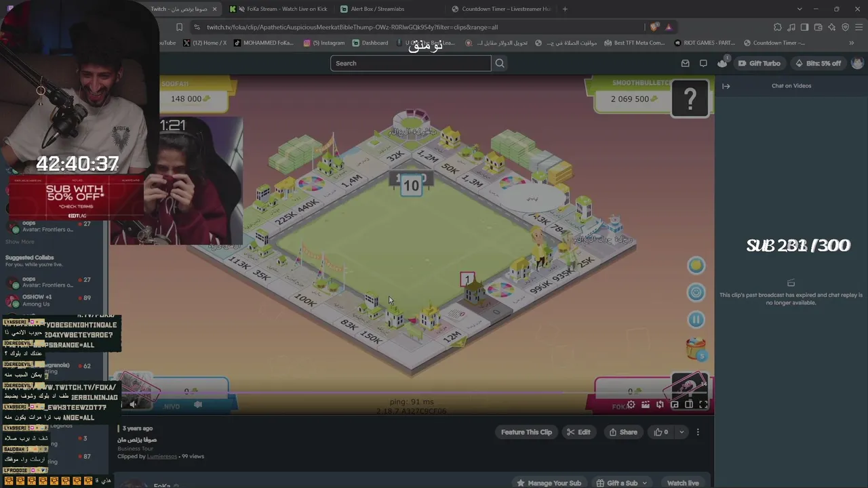This screenshot has height=488, width=868.
Task: Open the Best TFT Meta Comps bookmark
Action: [x=634, y=43]
